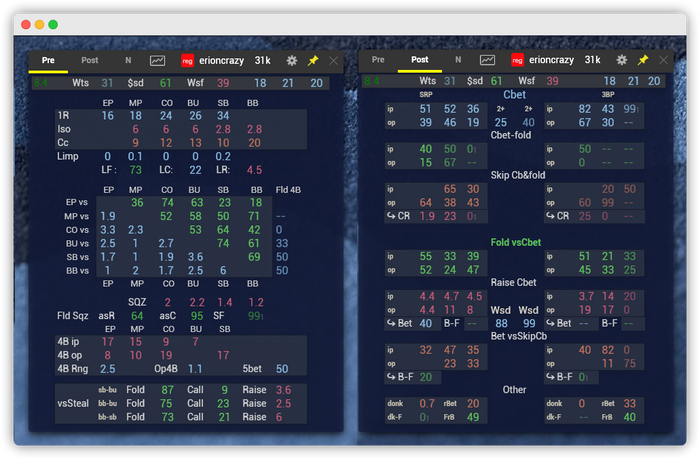Viewport: 700px width, 459px height.
Task: Click the 1R row label
Action: (x=63, y=116)
